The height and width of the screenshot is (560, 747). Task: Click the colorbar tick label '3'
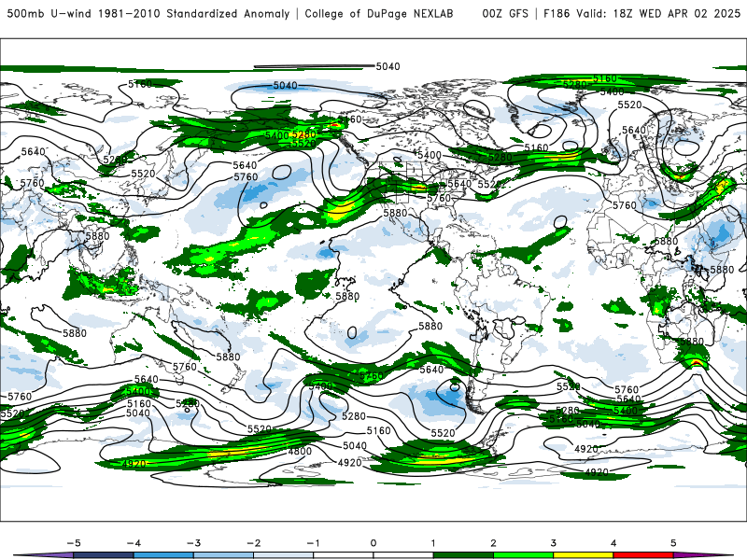pos(553,543)
